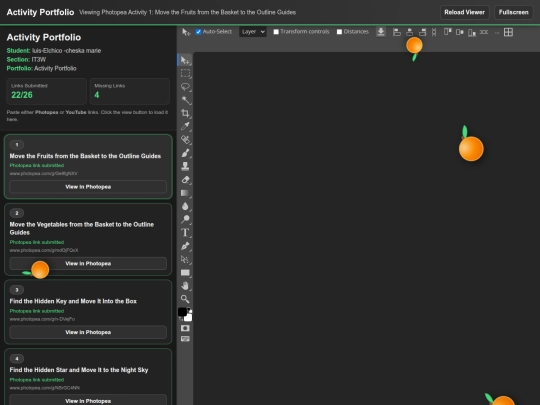Align layers to horizontal centers
Screen dimensions: 540x405
coord(409,32)
